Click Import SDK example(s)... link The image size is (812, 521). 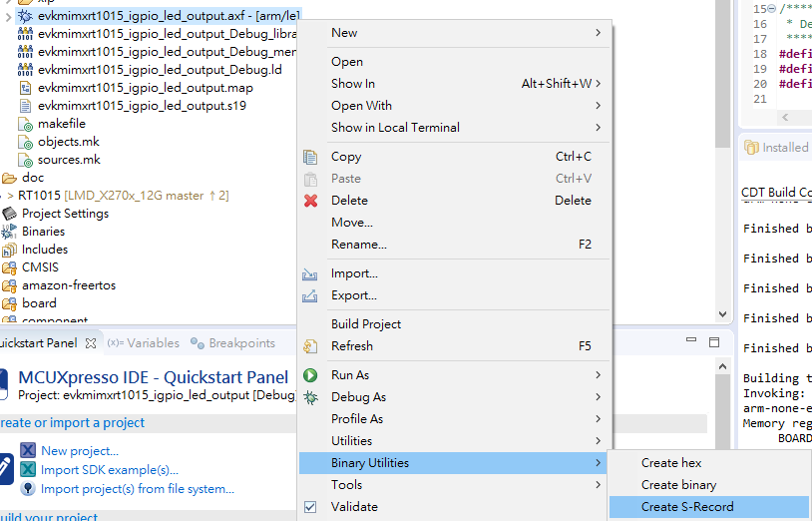pyautogui.click(x=110, y=470)
